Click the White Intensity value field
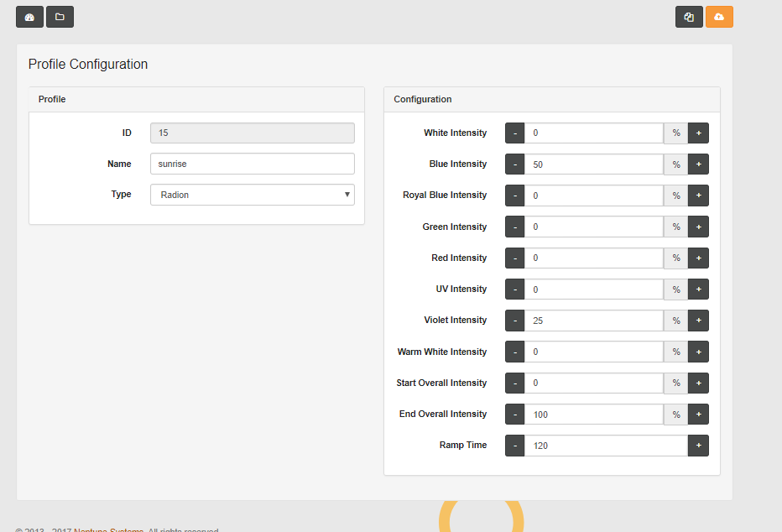This screenshot has width=782, height=532. pos(594,133)
